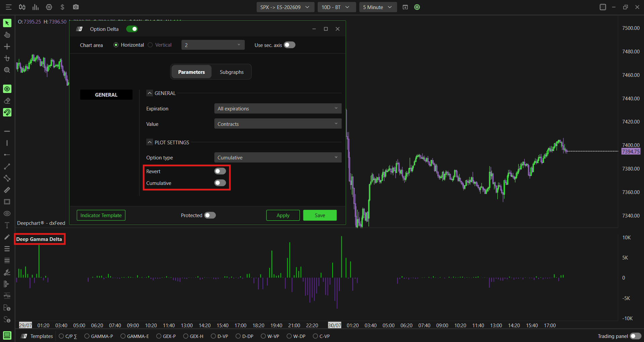This screenshot has height=342, width=644.
Task: Click the green panel icon at sidebar bottom
Action: click(7, 335)
